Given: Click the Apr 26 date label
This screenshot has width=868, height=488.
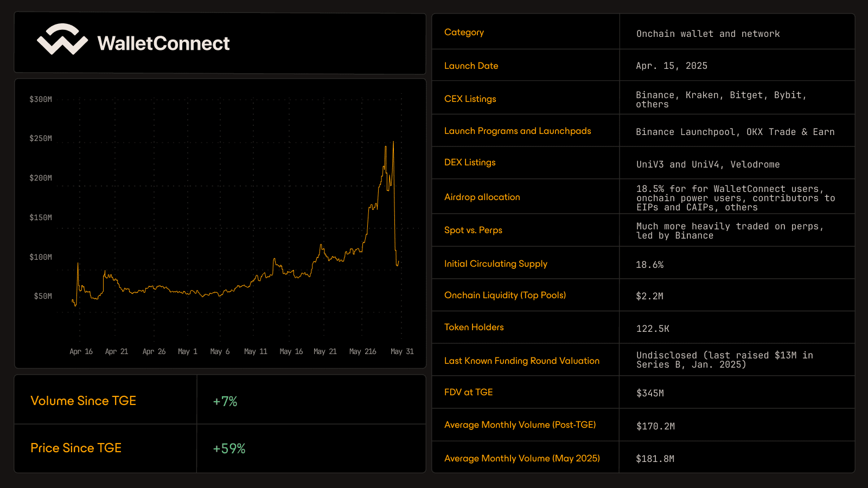Looking at the screenshot, I should pyautogui.click(x=154, y=351).
